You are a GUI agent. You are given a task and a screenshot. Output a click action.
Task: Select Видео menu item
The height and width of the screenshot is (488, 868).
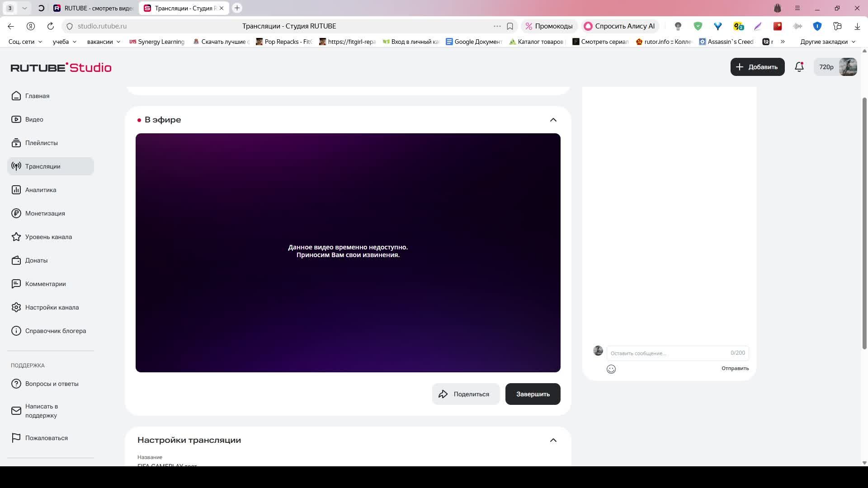click(34, 119)
